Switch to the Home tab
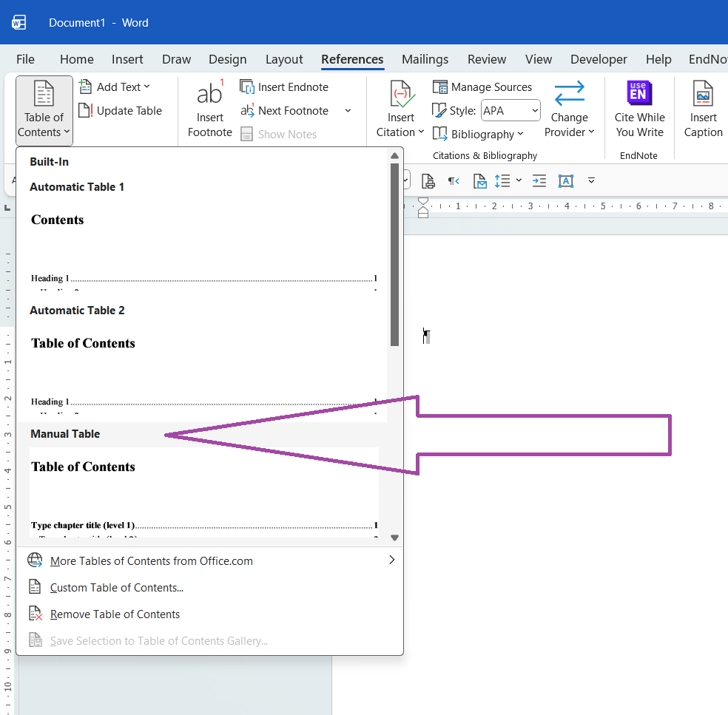This screenshot has width=728, height=715. coord(77,59)
